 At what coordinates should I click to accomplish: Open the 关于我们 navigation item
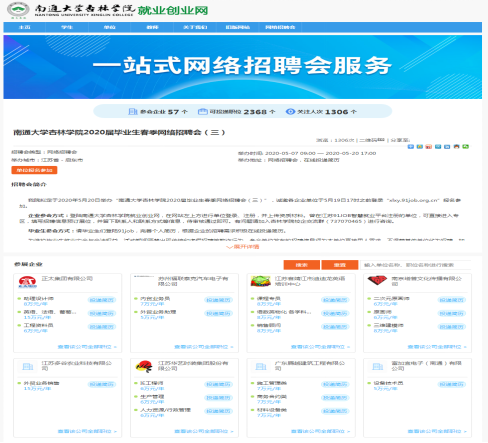195,27
